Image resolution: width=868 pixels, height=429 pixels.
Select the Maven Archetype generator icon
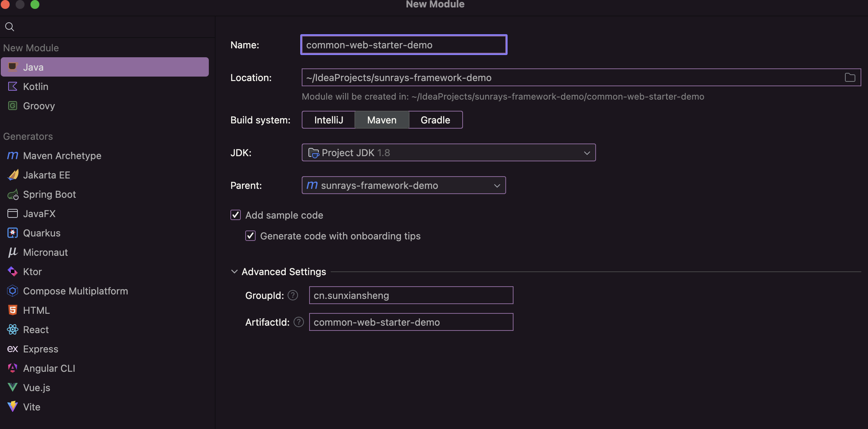tap(12, 155)
